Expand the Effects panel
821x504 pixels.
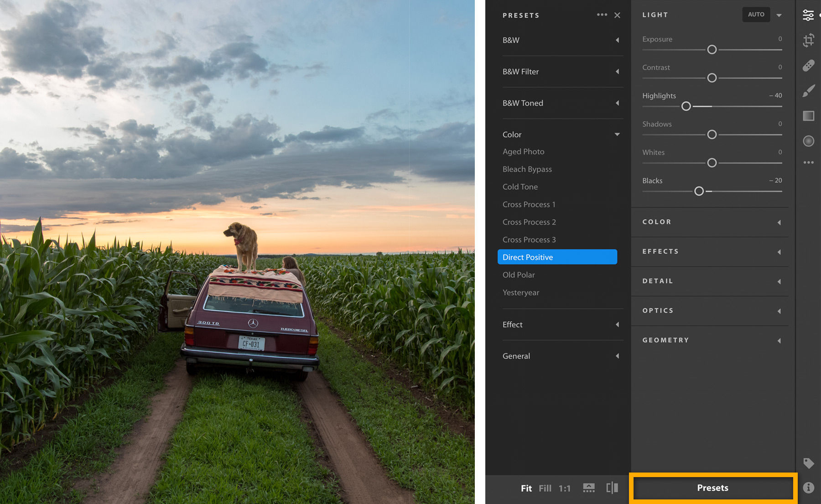tap(710, 251)
